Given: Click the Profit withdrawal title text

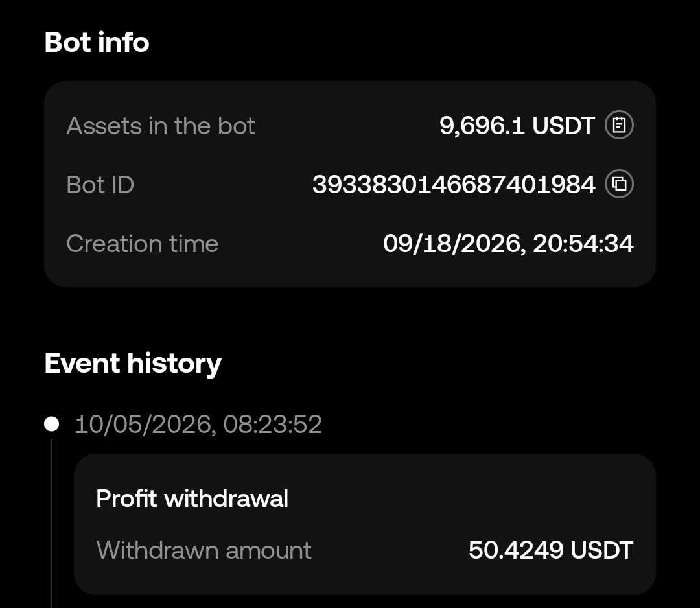Looking at the screenshot, I should (192, 498).
